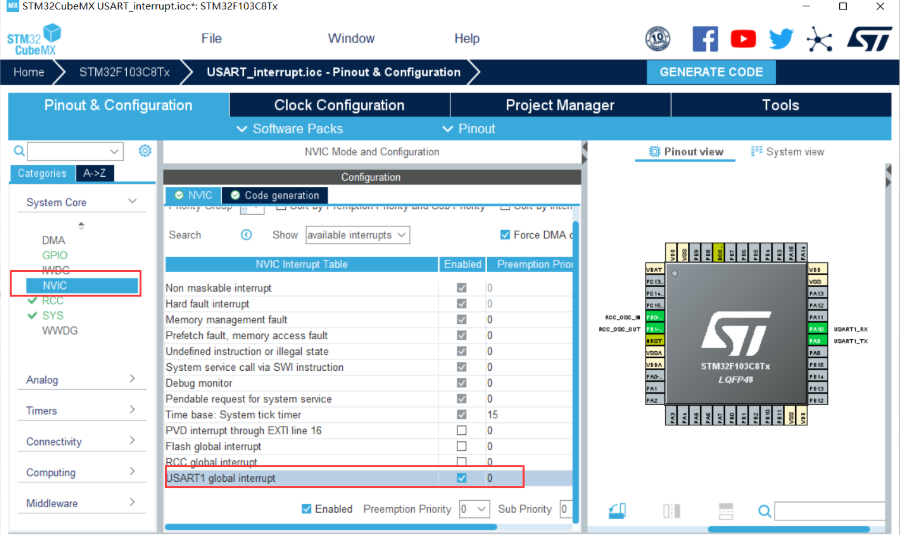The height and width of the screenshot is (535, 904).
Task: Select GPIO in System Core list
Action: [x=55, y=255]
